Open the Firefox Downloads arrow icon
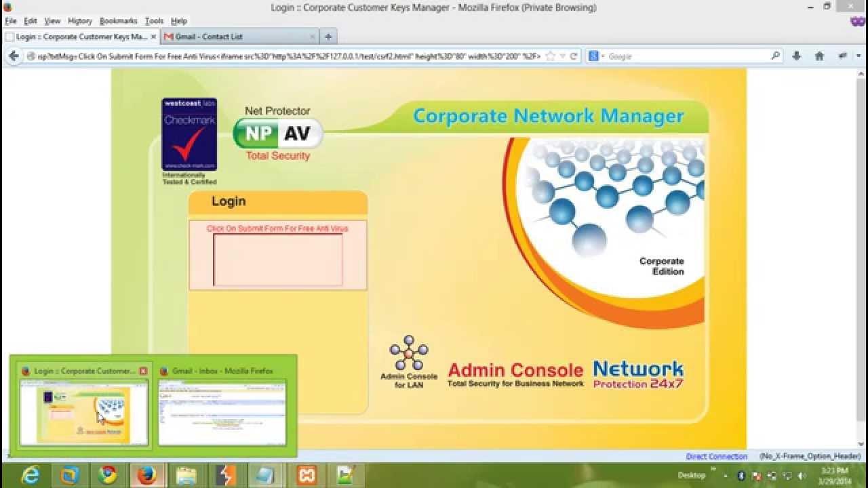 tap(797, 56)
